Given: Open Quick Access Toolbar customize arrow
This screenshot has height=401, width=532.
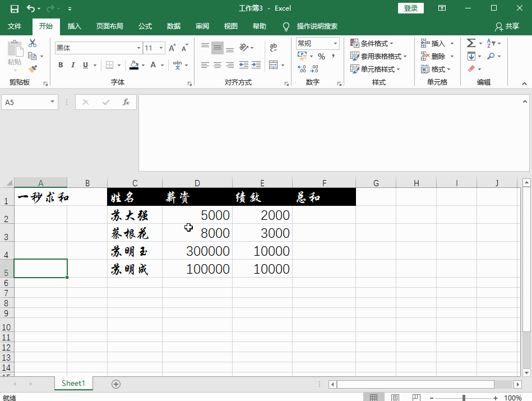Looking at the screenshot, I should tap(70, 9).
